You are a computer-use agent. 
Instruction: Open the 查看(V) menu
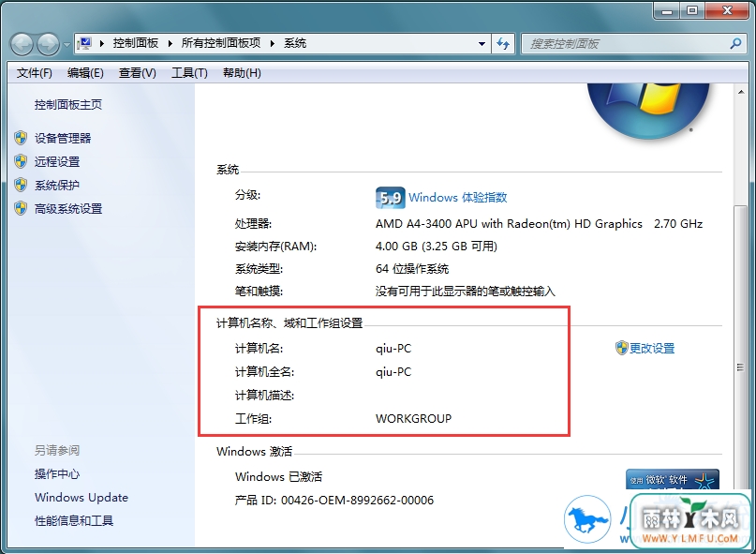[138, 73]
